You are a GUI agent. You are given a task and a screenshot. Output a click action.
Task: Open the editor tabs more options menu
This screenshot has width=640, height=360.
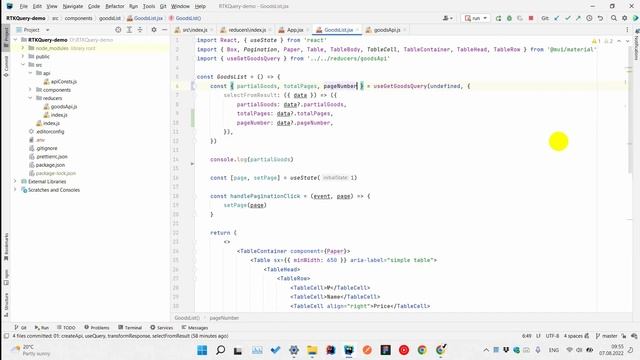click(x=627, y=30)
